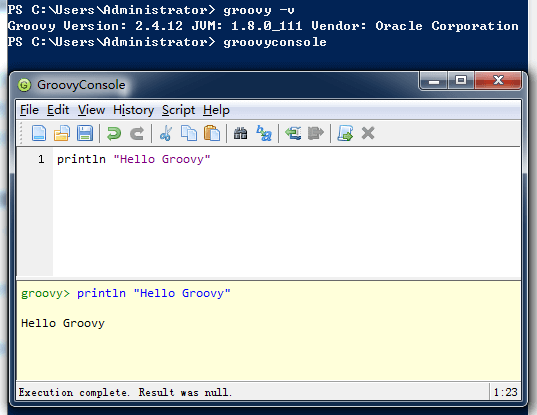Cut selection with the scissors icon
This screenshot has height=415, width=537.
[x=166, y=133]
